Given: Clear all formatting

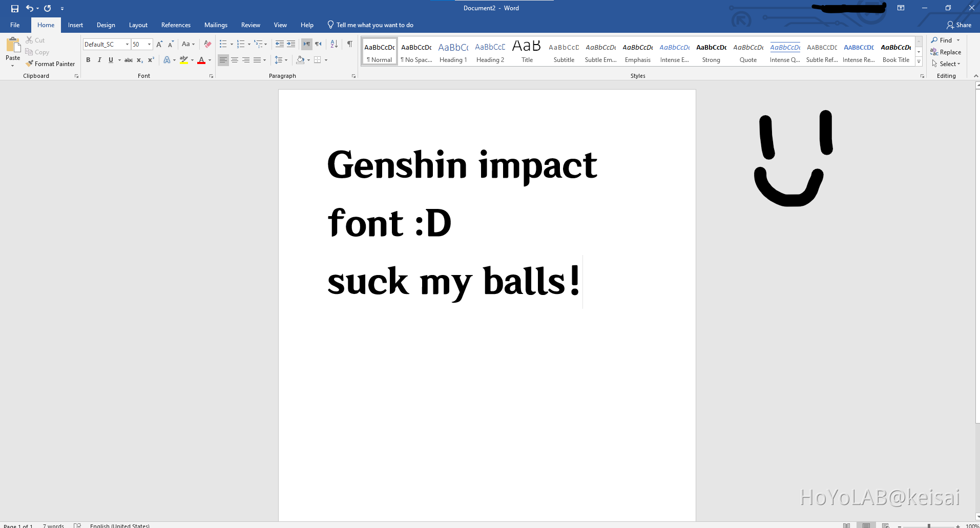Looking at the screenshot, I should 207,44.
